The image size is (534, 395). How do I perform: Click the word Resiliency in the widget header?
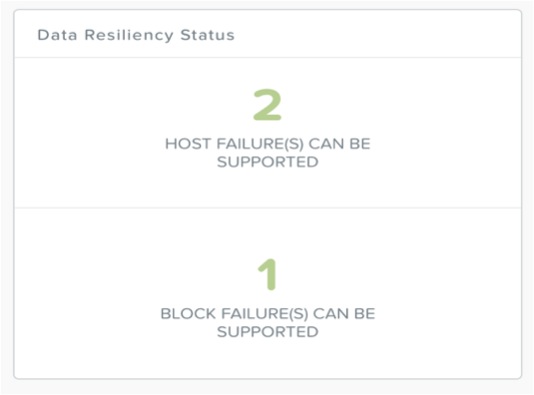click(x=129, y=35)
